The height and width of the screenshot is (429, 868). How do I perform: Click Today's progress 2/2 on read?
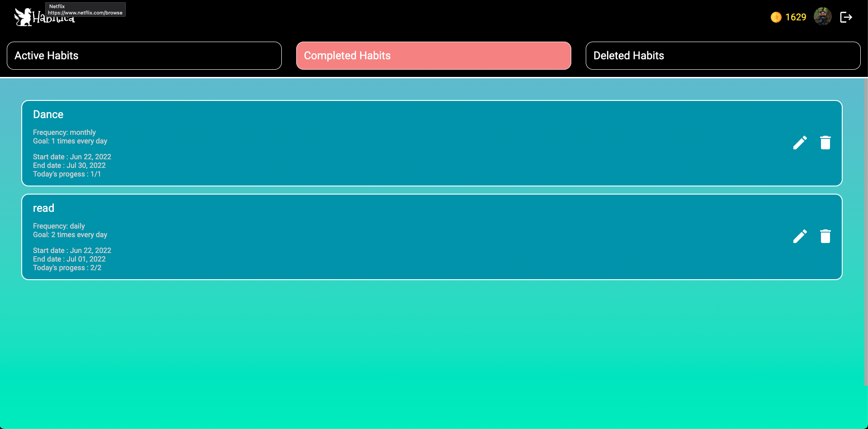click(x=67, y=267)
